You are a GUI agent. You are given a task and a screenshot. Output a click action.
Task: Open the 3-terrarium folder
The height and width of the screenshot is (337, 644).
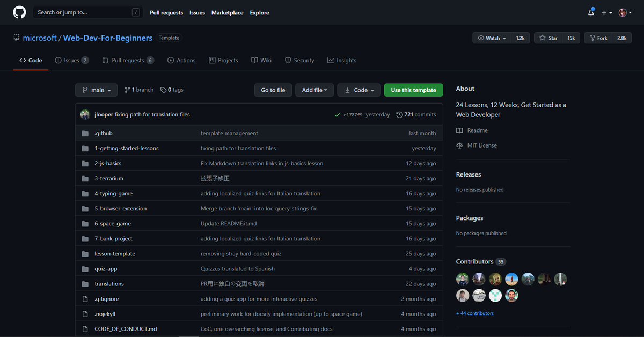[x=109, y=178]
